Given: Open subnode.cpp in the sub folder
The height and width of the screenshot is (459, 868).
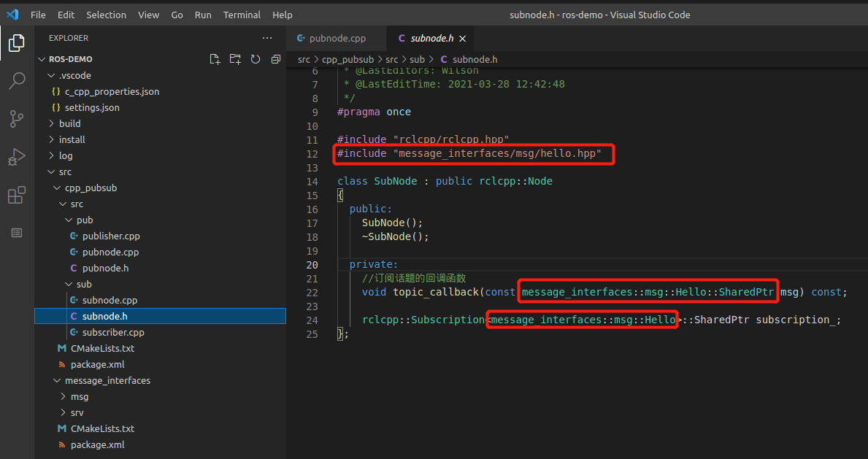Looking at the screenshot, I should [160, 300].
